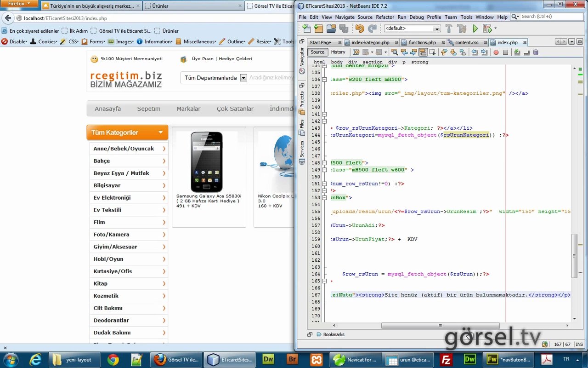Switch to the Ürünler Firefox tab
Viewport: 588px width, 368px height.
[193, 6]
